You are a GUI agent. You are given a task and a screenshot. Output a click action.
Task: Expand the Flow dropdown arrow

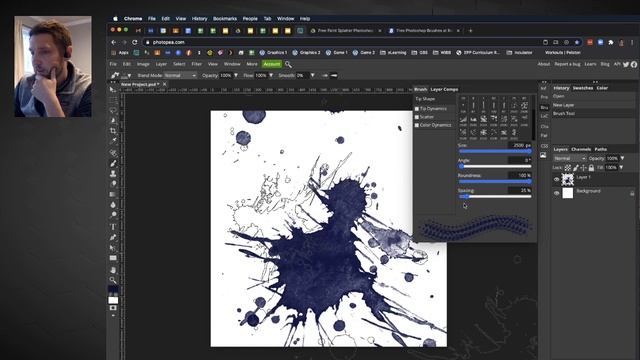(271, 76)
